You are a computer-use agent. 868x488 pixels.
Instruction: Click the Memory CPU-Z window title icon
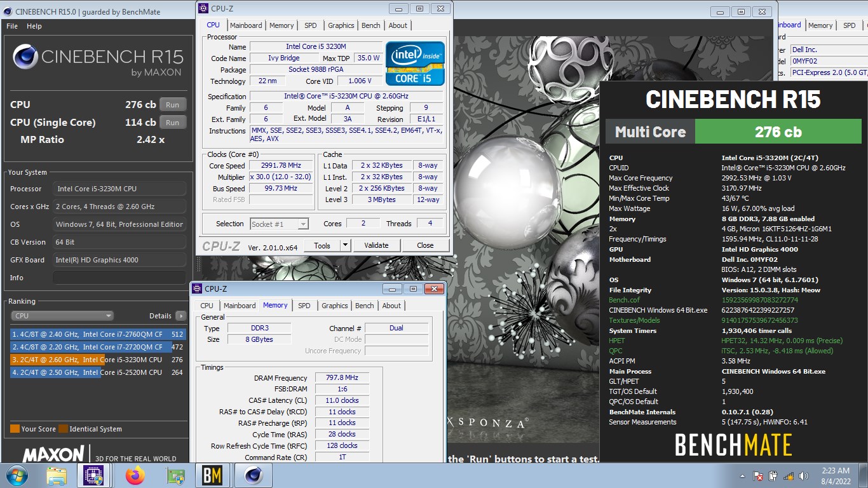(x=197, y=288)
